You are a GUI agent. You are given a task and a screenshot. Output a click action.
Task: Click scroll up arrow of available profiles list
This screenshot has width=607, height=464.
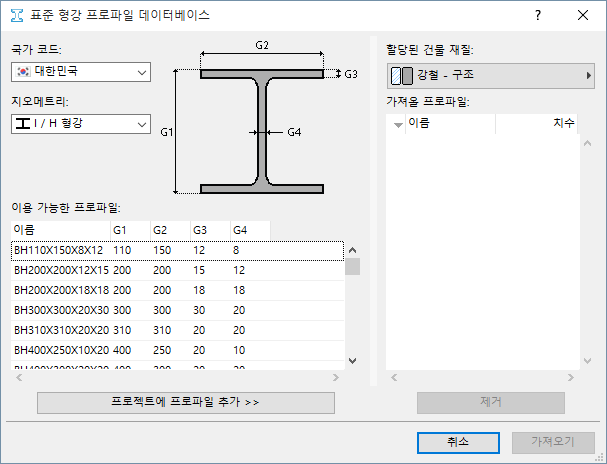pyautogui.click(x=352, y=250)
